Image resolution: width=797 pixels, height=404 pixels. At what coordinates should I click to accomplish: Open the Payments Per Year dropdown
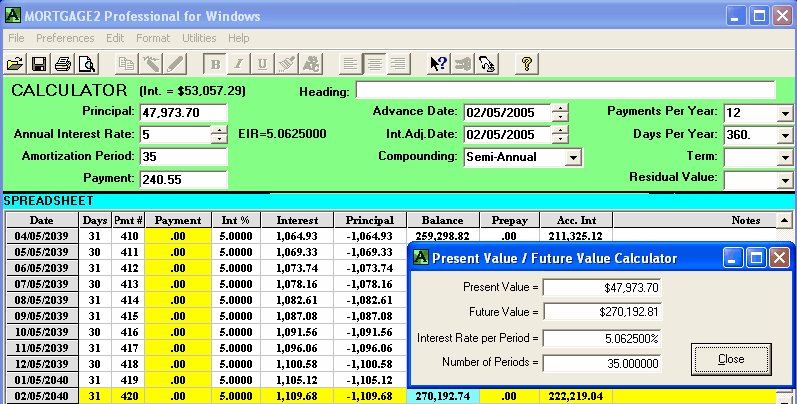[x=783, y=111]
